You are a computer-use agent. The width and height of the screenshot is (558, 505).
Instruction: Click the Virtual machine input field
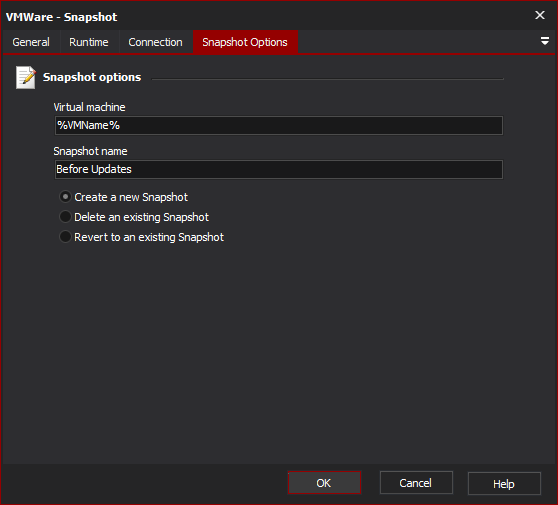point(279,125)
